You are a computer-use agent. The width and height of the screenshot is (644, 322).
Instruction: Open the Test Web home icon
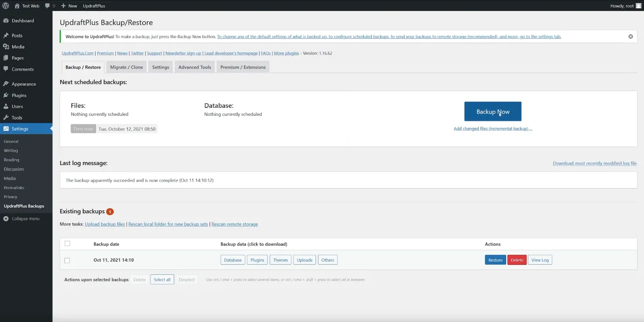(x=17, y=6)
